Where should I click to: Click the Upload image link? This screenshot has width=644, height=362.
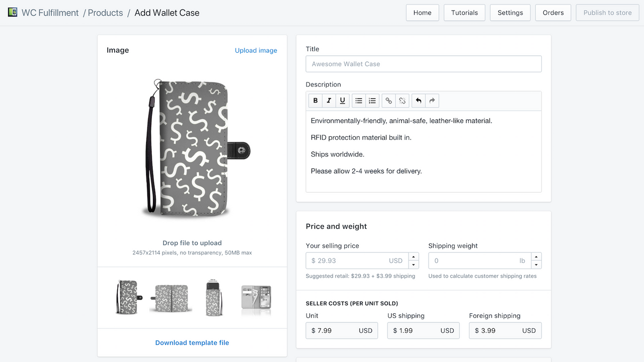click(x=256, y=50)
